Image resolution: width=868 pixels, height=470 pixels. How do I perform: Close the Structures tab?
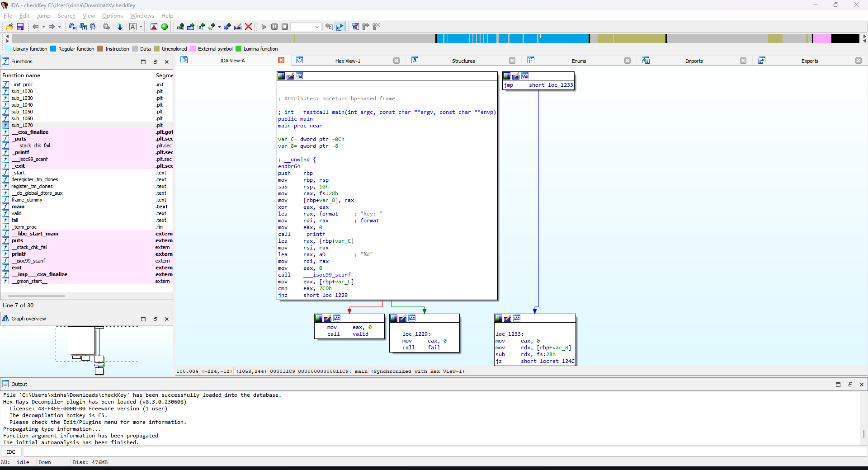512,61
